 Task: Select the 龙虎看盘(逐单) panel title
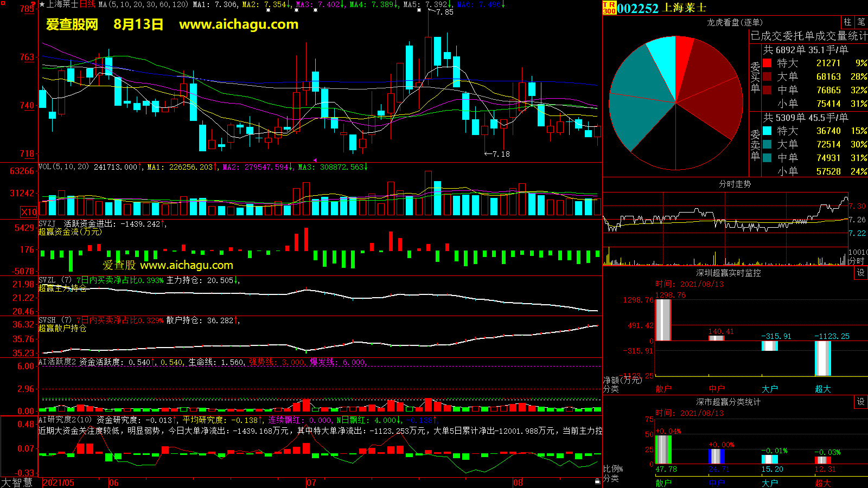point(735,22)
